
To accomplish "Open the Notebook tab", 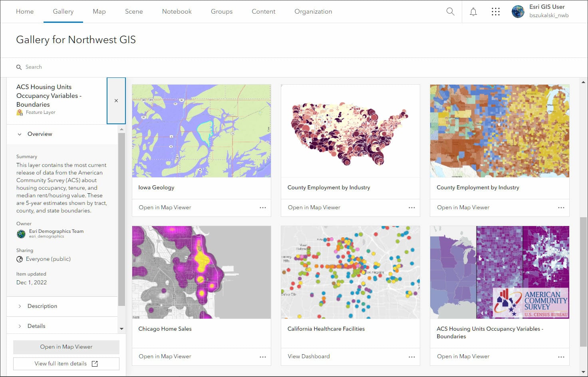I will (177, 12).
